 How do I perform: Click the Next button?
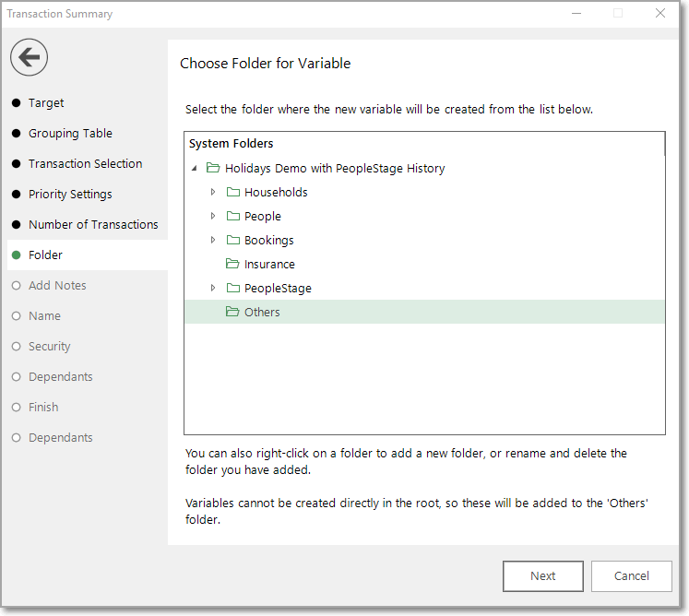[x=543, y=576]
